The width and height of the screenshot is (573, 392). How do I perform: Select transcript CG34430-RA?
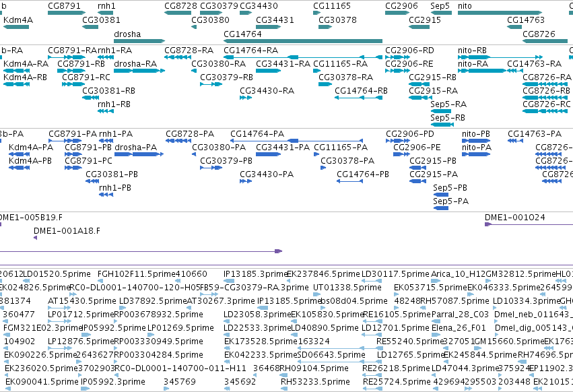[246, 98]
